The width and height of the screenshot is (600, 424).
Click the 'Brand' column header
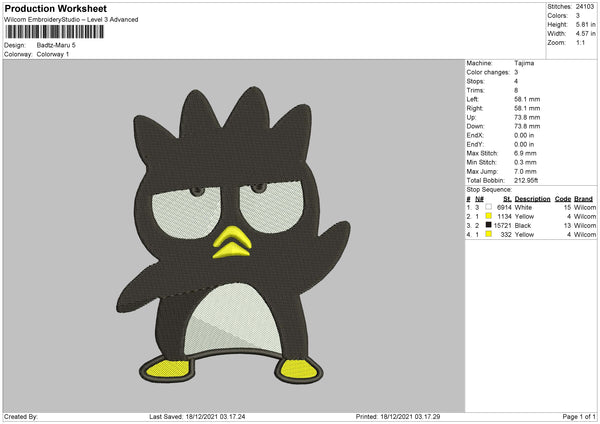click(584, 199)
